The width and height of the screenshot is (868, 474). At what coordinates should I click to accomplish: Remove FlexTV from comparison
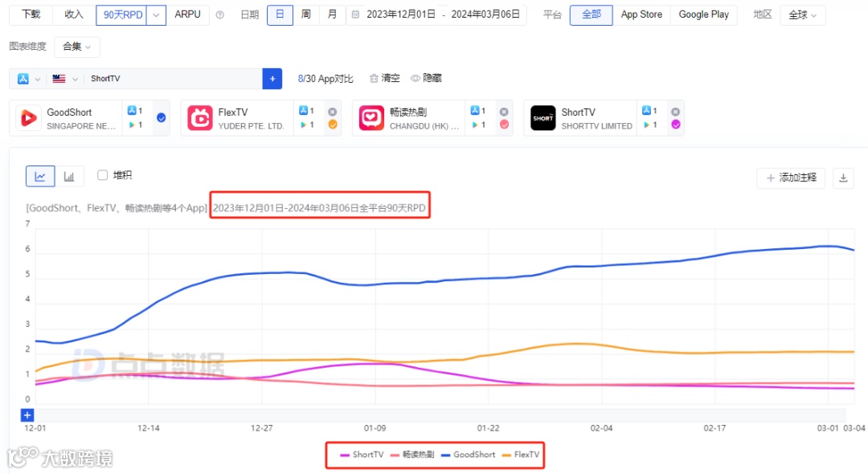click(333, 112)
